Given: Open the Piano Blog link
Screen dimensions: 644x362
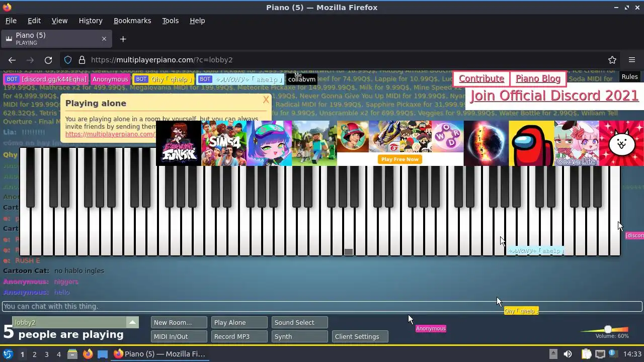Looking at the screenshot, I should pyautogui.click(x=538, y=79).
